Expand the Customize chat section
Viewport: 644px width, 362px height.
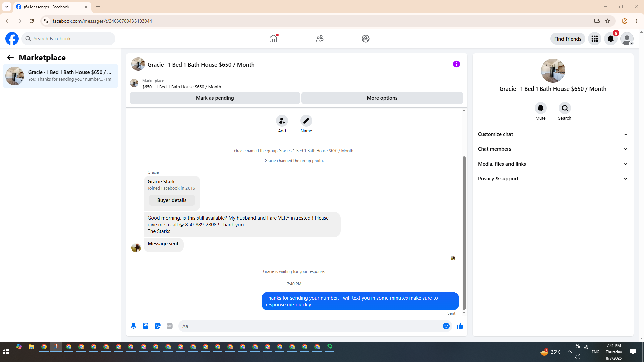point(553,134)
